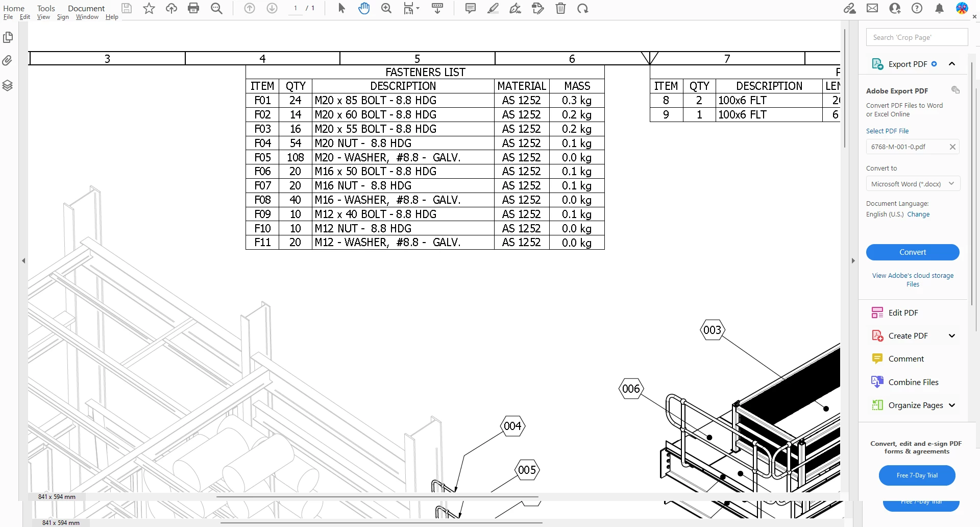Go to previous page arrow
The height and width of the screenshot is (527, 980).
pyautogui.click(x=250, y=8)
